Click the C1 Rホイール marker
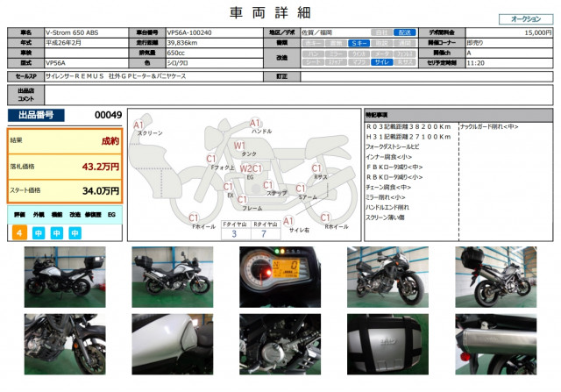Screen dimensions: 561x392 tap(325, 217)
